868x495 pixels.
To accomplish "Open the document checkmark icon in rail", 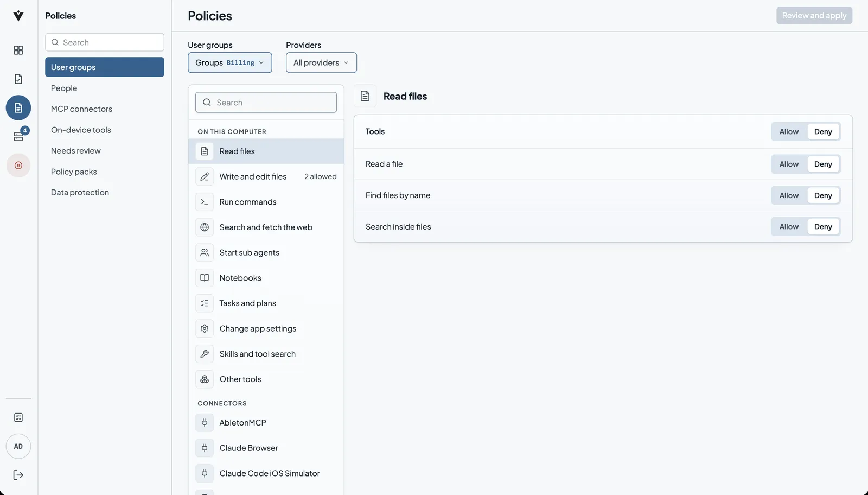I will pos(18,79).
